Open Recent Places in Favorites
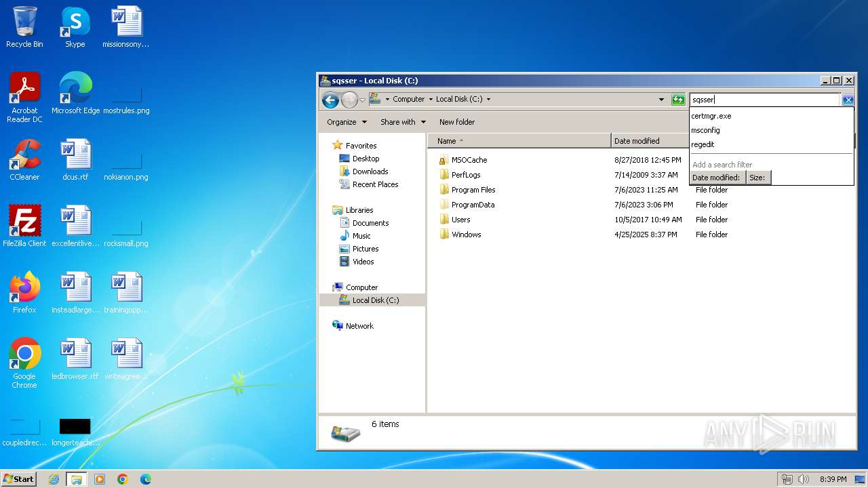The height and width of the screenshot is (488, 868). click(x=375, y=184)
